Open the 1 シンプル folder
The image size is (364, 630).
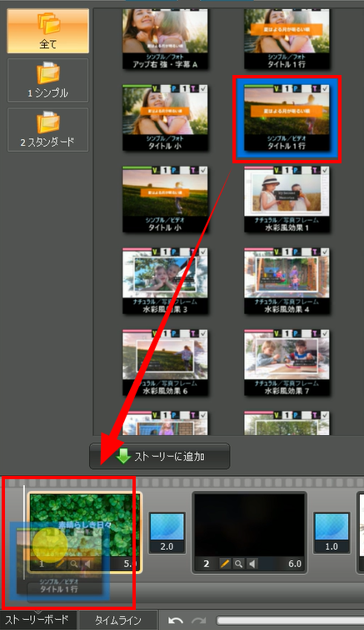tap(47, 80)
